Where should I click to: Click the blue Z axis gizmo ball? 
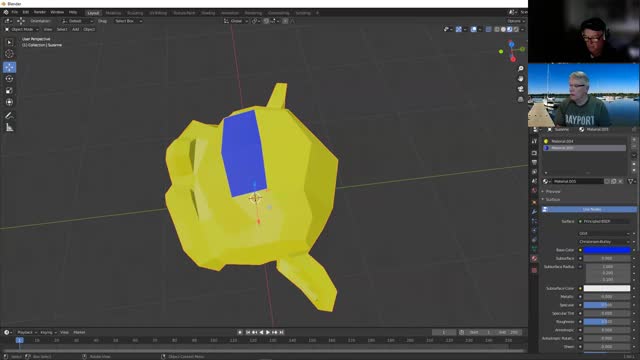(511, 44)
